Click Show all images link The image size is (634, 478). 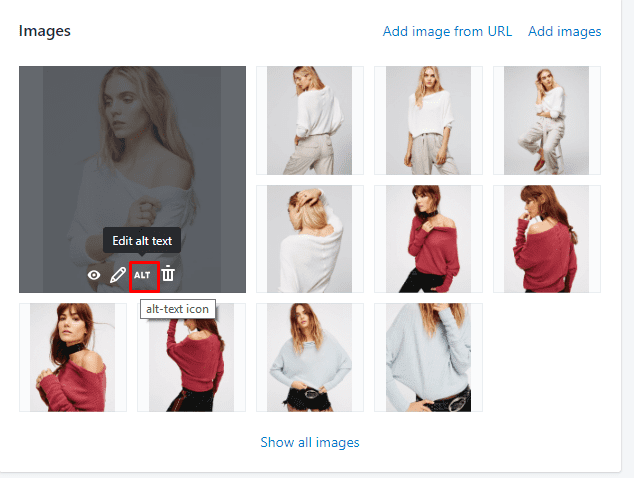[310, 442]
